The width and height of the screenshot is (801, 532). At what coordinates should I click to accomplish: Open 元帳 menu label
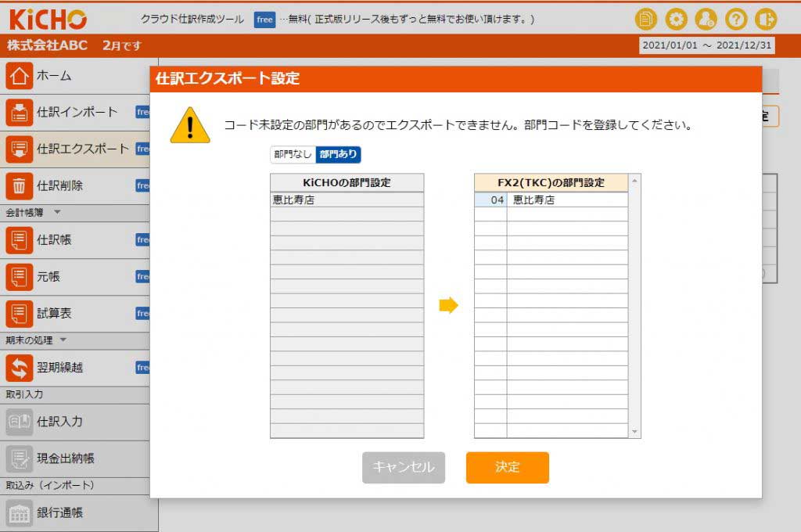coord(48,277)
